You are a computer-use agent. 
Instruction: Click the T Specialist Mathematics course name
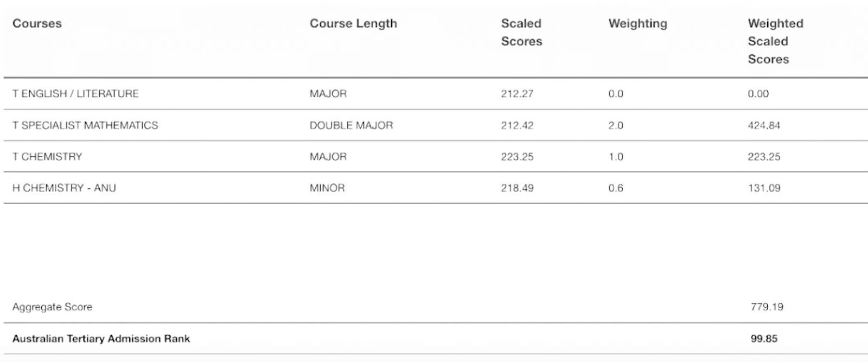click(x=85, y=125)
